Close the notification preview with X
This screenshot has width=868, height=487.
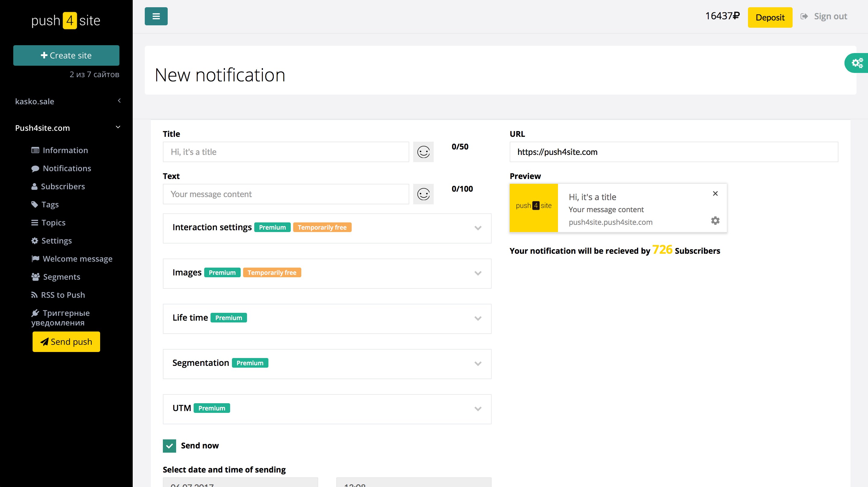pos(715,193)
